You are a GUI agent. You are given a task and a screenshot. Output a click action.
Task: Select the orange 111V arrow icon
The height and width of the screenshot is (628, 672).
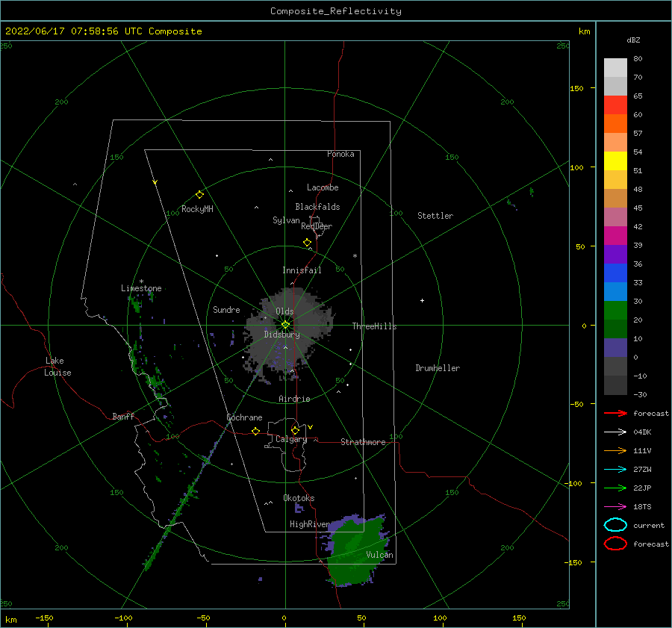pyautogui.click(x=615, y=450)
